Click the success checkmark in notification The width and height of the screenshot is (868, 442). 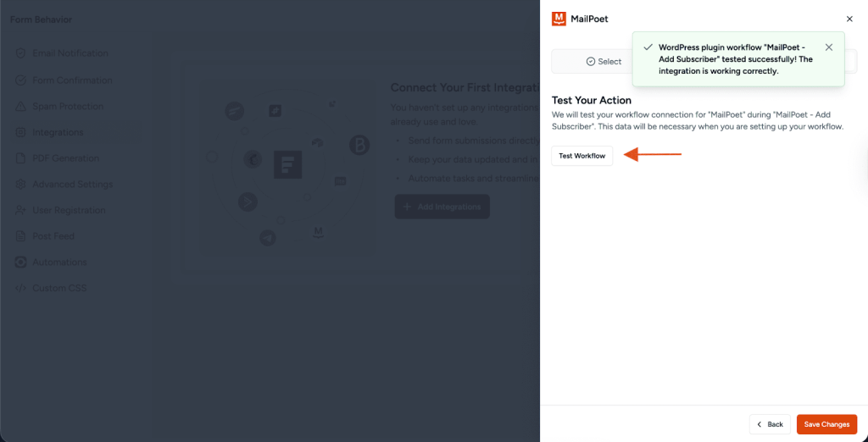[x=648, y=48]
